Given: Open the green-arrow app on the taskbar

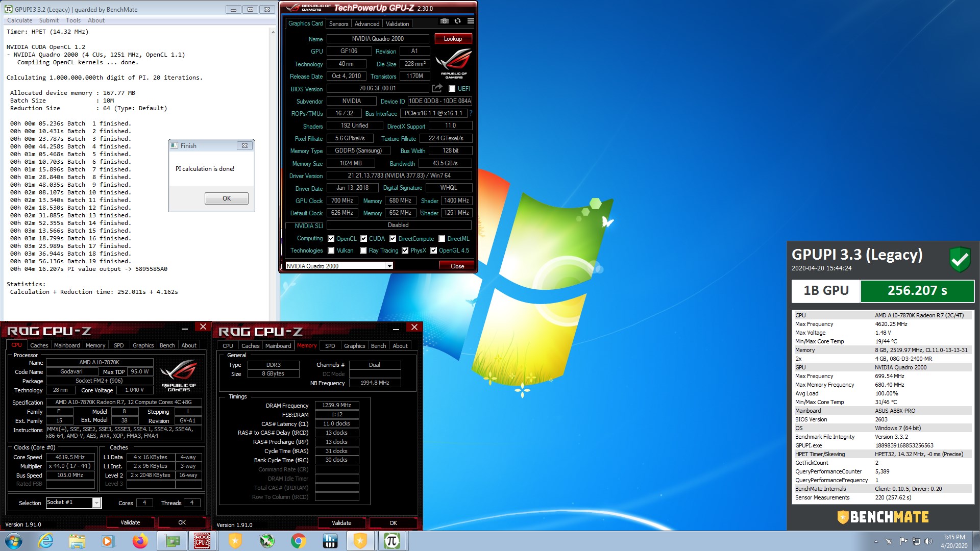Looking at the screenshot, I should [267, 541].
